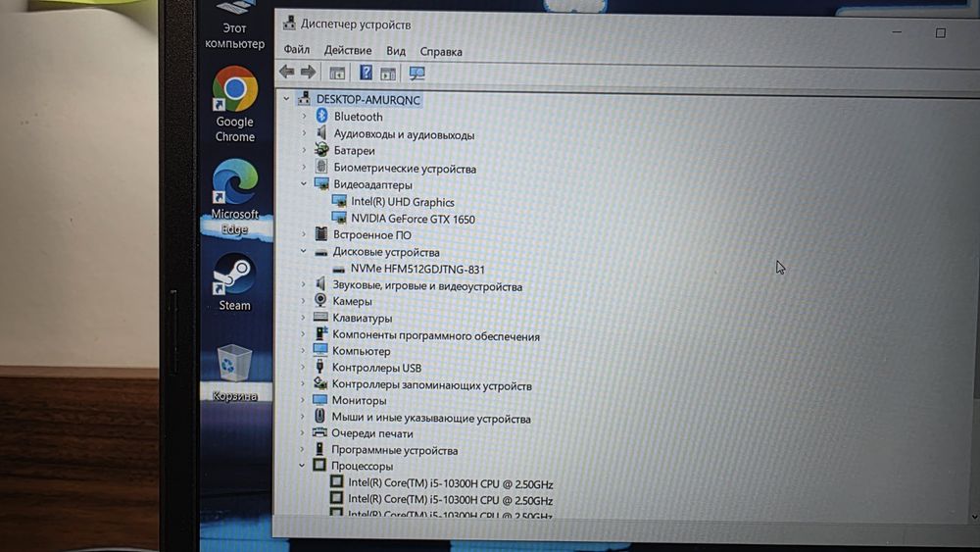This screenshot has width=980, height=552.
Task: Select NVMe HFM512GDJTNG-831 disk
Action: [x=417, y=270]
